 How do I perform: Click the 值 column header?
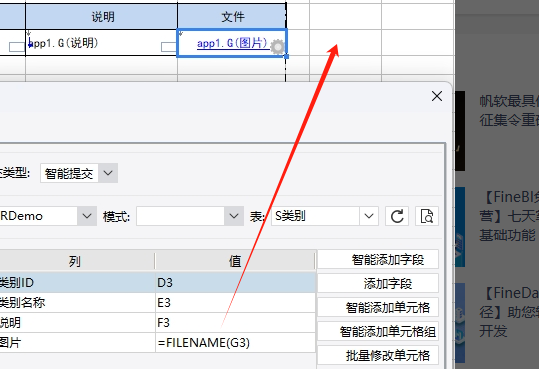click(x=235, y=261)
